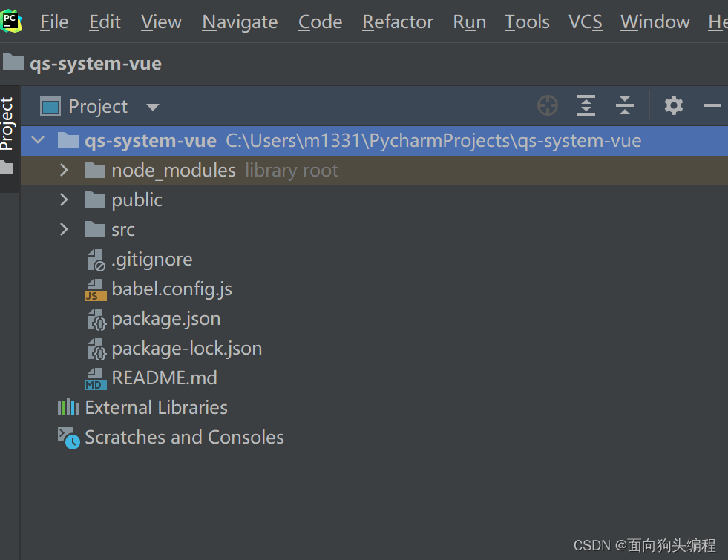Click qs-system-vue in the navigation breadcrumb

[x=95, y=64]
